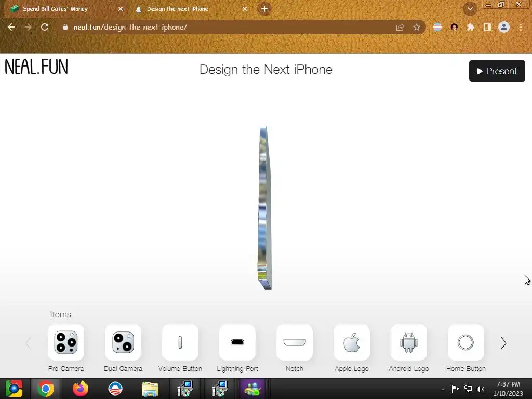The width and height of the screenshot is (532, 399).
Task: Click the 3D iPhone model
Action: tap(264, 208)
